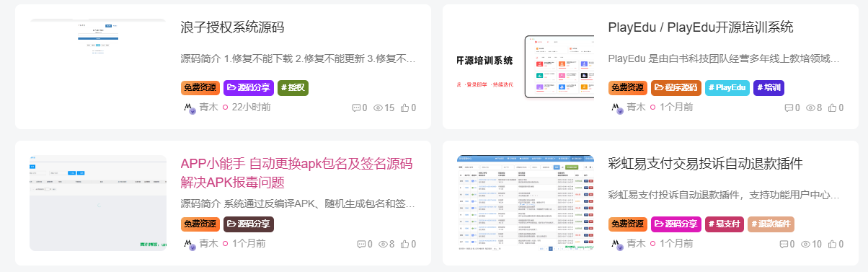Viewport: 868px width, 272px height.
Task: Click 免费资源 tag on PlayEdu card
Action: pyautogui.click(x=628, y=87)
